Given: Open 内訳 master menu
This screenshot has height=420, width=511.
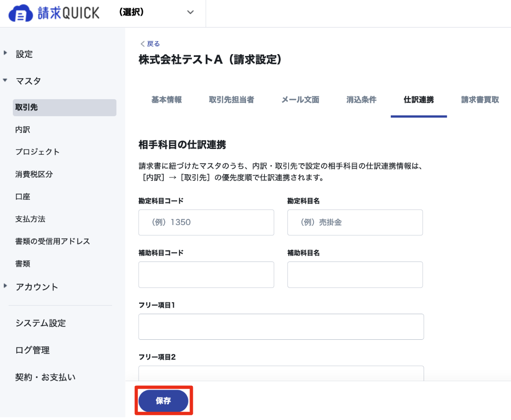Looking at the screenshot, I should [x=22, y=130].
